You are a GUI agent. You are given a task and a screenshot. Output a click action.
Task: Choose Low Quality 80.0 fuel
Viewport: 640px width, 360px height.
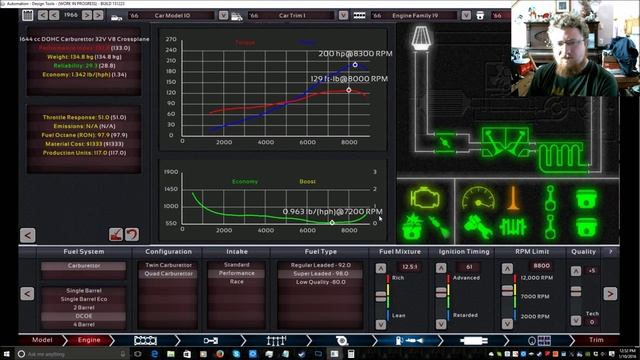pyautogui.click(x=320, y=282)
